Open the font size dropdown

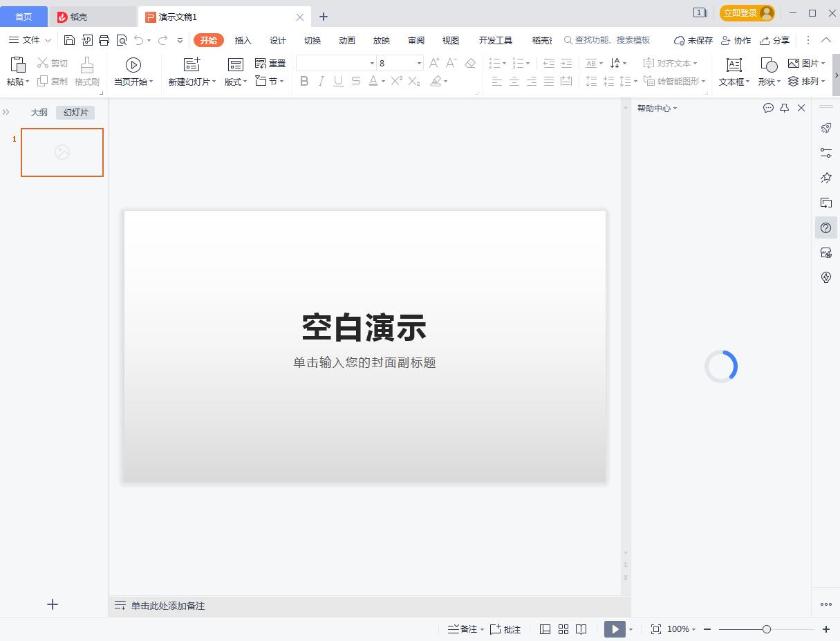tap(420, 62)
